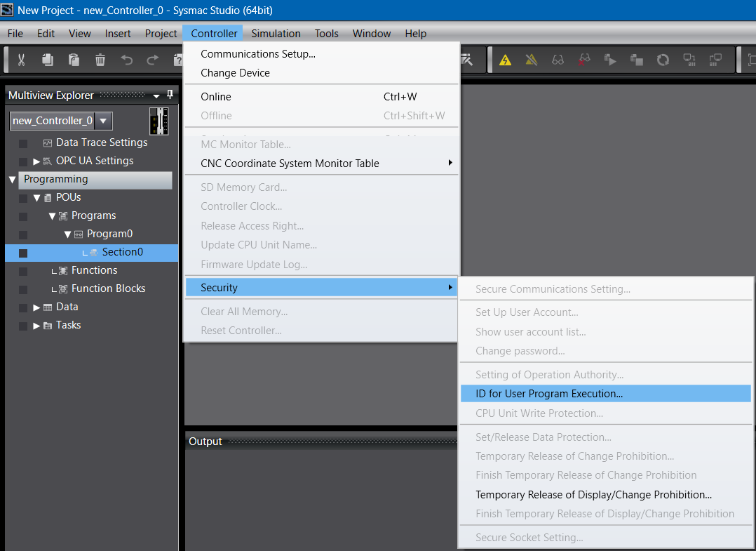
Task: Open Multiview Explorer panel options arrow
Action: pos(156,96)
